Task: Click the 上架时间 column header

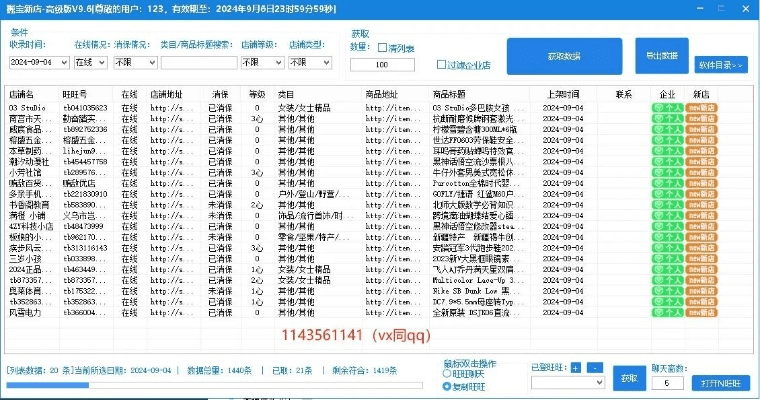Action: [x=563, y=94]
